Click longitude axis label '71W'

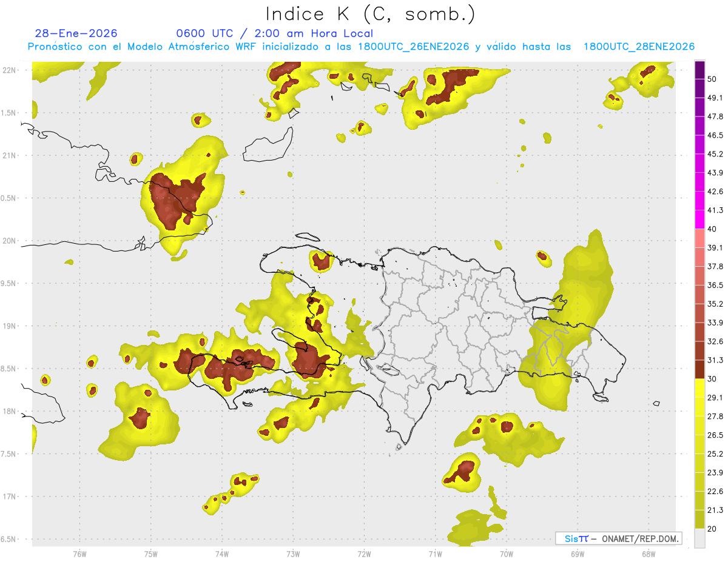click(x=435, y=554)
